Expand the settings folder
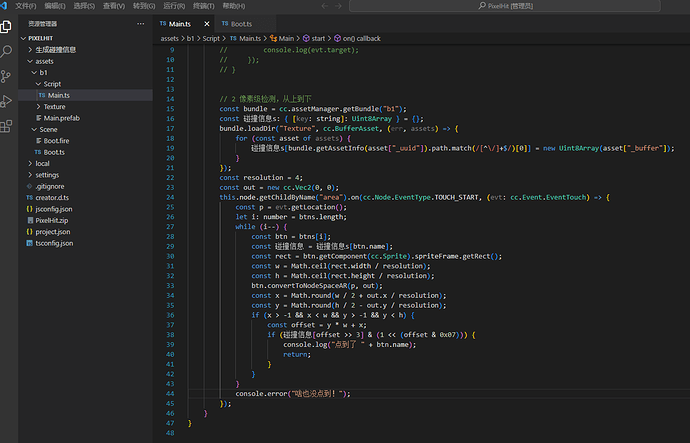Viewport: 690px width, 443px height. coord(47,175)
